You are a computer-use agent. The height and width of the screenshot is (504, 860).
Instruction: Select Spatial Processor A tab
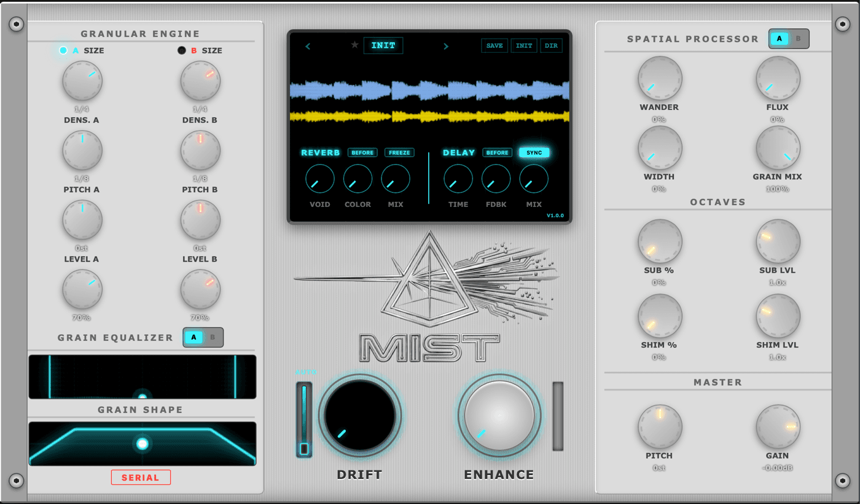780,39
